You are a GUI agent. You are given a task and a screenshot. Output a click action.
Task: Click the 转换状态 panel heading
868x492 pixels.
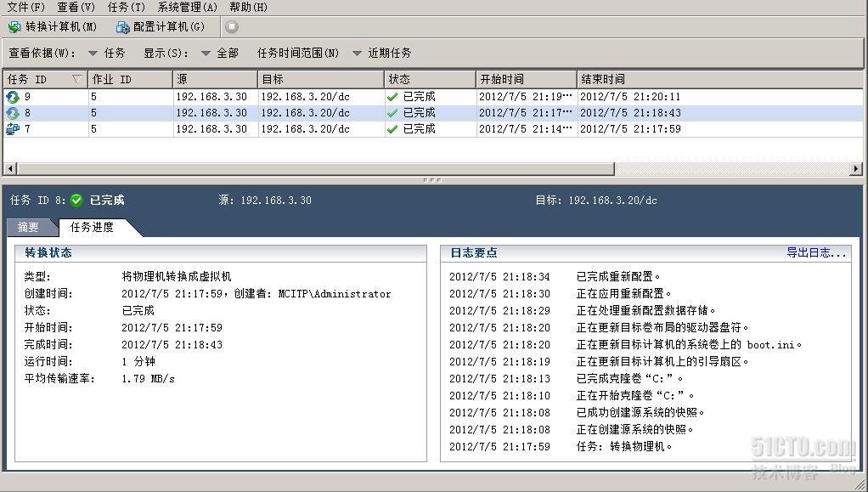pos(48,252)
